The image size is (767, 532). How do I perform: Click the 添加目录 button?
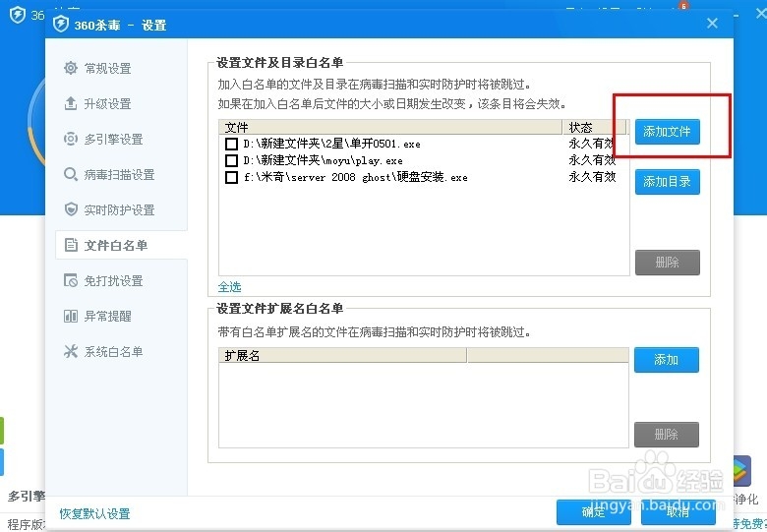point(668,182)
